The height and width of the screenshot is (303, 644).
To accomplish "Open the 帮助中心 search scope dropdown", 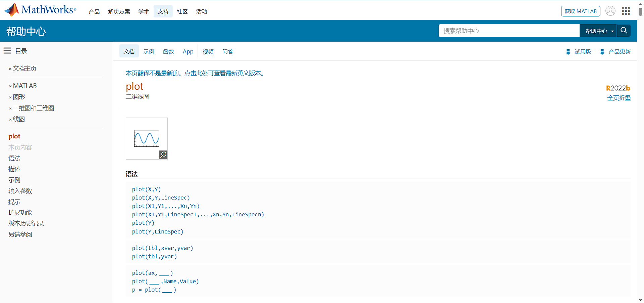I will coord(598,31).
